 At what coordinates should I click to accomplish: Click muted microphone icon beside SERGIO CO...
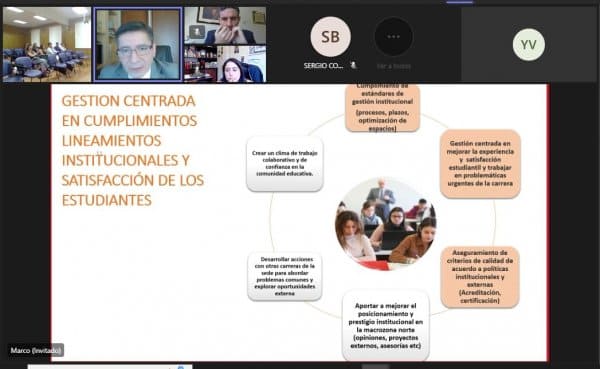click(x=354, y=65)
